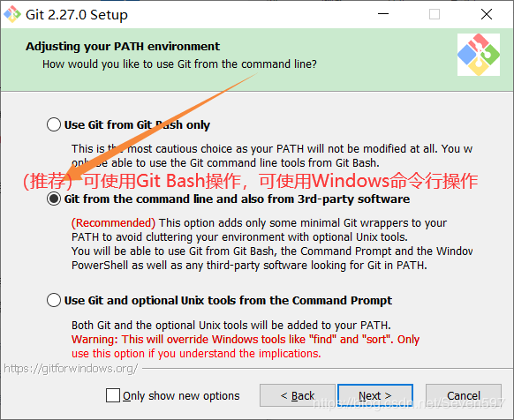Click the Adjusting your PATH environment heading
Image resolution: width=514 pixels, height=420 pixels.
click(x=123, y=46)
